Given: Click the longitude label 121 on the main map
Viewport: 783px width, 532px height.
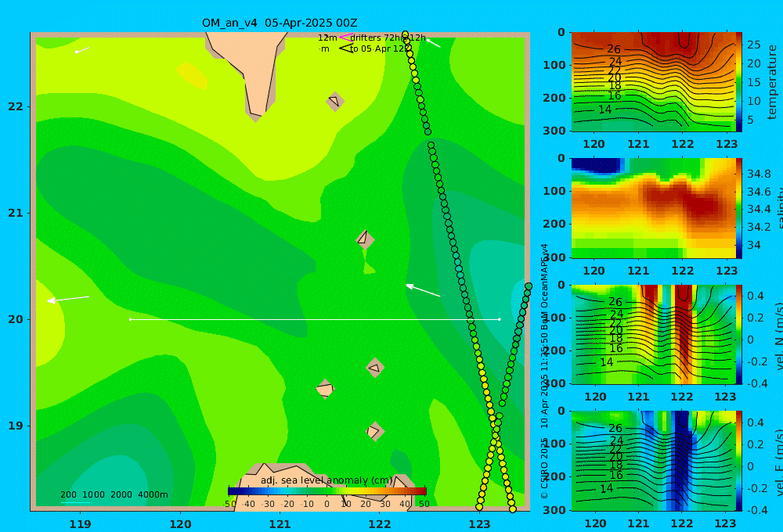Looking at the screenshot, I should tap(280, 524).
